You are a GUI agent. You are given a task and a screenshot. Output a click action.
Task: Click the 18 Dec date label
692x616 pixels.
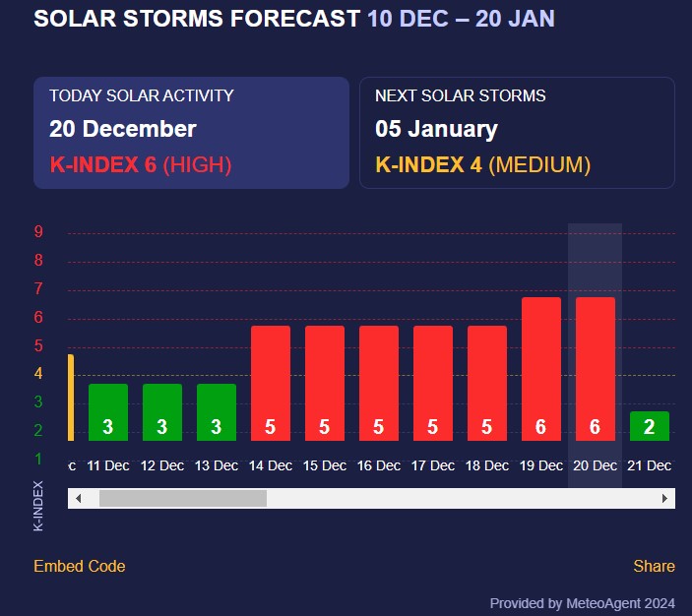[487, 465]
